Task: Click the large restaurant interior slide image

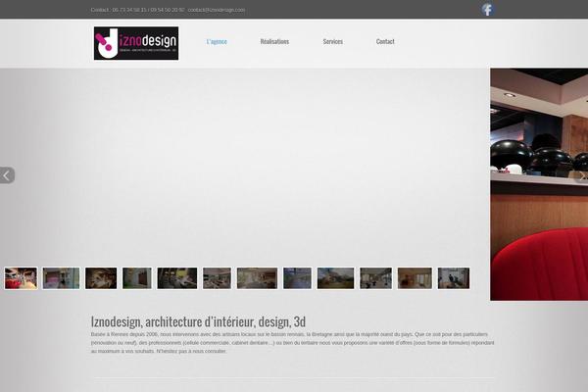Action: click(539, 184)
